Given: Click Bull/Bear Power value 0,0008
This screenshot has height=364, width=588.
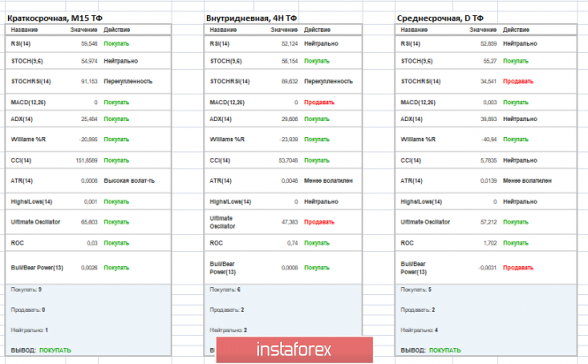Looking at the screenshot, I should click(x=289, y=268).
